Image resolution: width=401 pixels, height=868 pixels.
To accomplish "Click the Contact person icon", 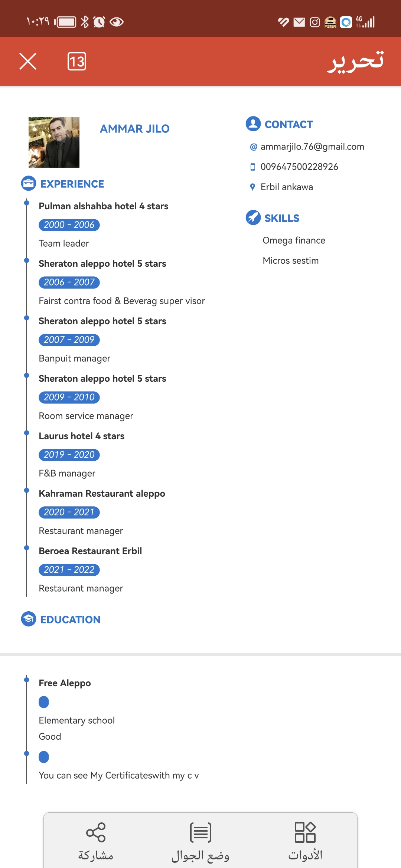I will click(253, 124).
